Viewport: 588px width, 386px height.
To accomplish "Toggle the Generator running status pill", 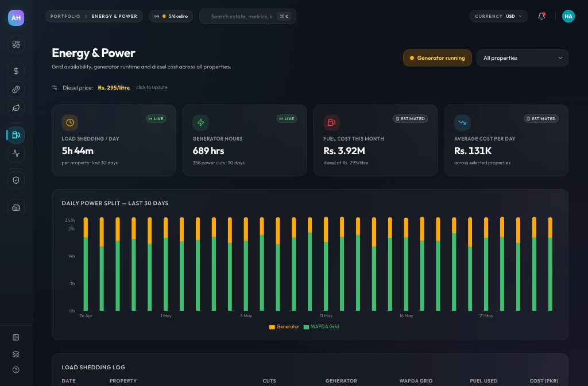I will [437, 58].
